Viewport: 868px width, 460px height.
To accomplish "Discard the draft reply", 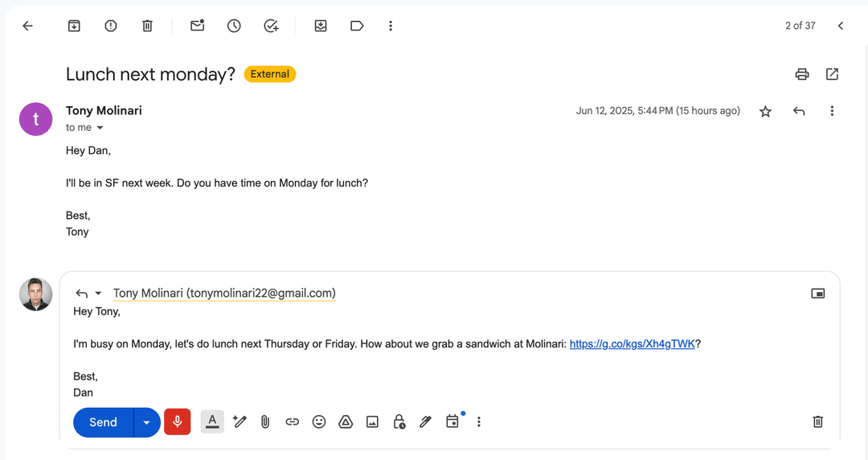I will (817, 421).
